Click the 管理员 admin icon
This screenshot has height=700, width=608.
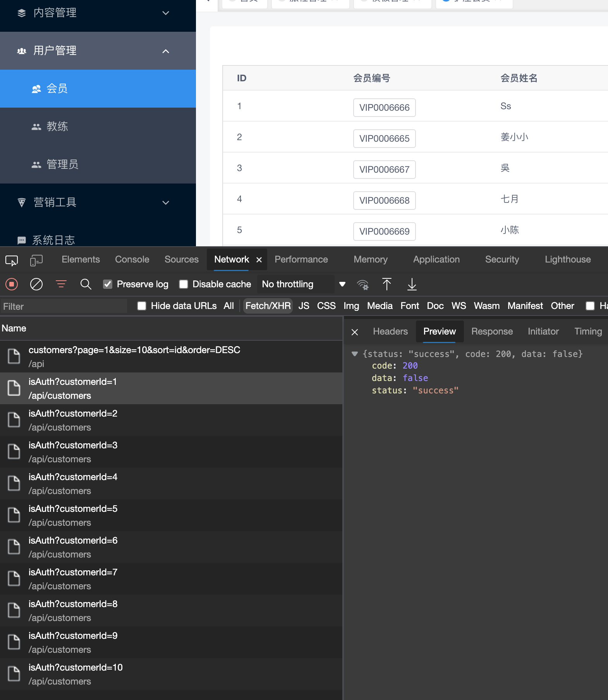tap(36, 165)
